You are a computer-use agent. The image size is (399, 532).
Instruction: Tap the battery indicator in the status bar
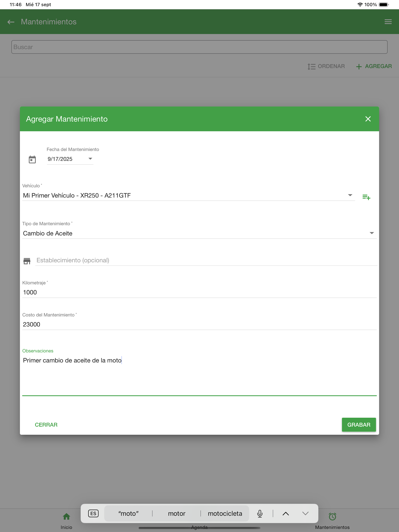[x=384, y=4]
